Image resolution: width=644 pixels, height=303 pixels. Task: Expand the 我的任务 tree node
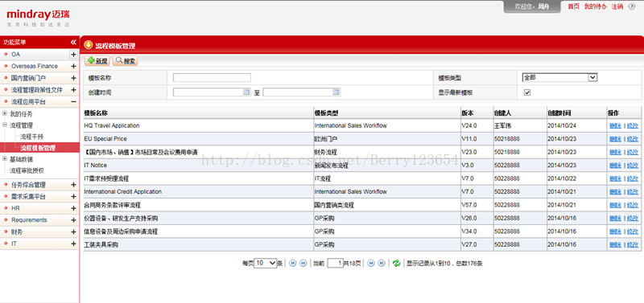coord(5,113)
